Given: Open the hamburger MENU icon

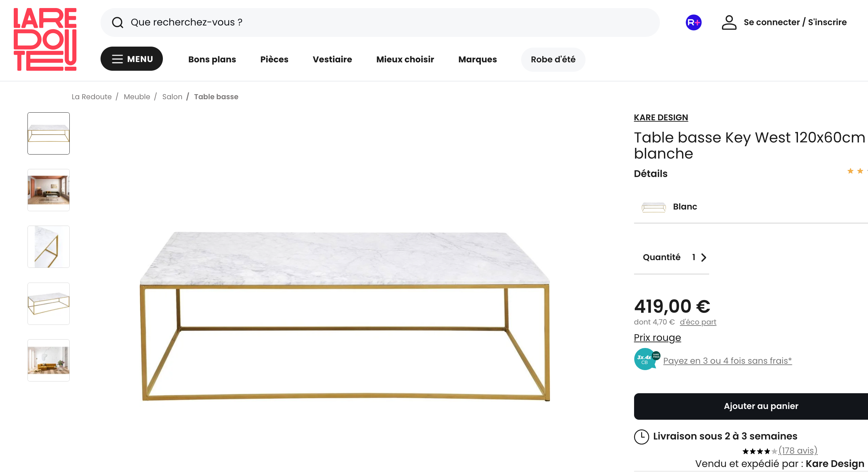Looking at the screenshot, I should (x=117, y=59).
